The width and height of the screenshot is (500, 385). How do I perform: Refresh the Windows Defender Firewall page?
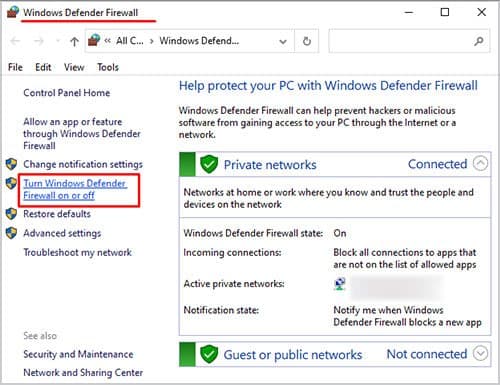coord(307,41)
